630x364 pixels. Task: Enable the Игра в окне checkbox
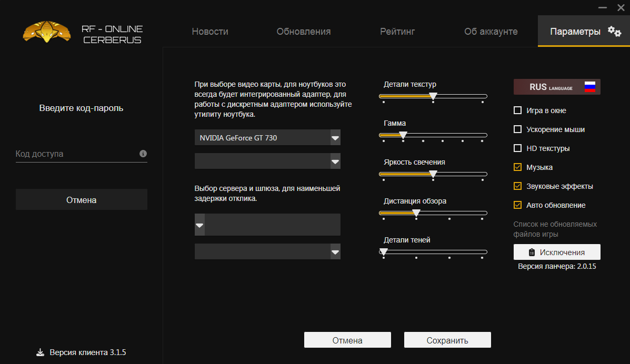click(x=517, y=110)
